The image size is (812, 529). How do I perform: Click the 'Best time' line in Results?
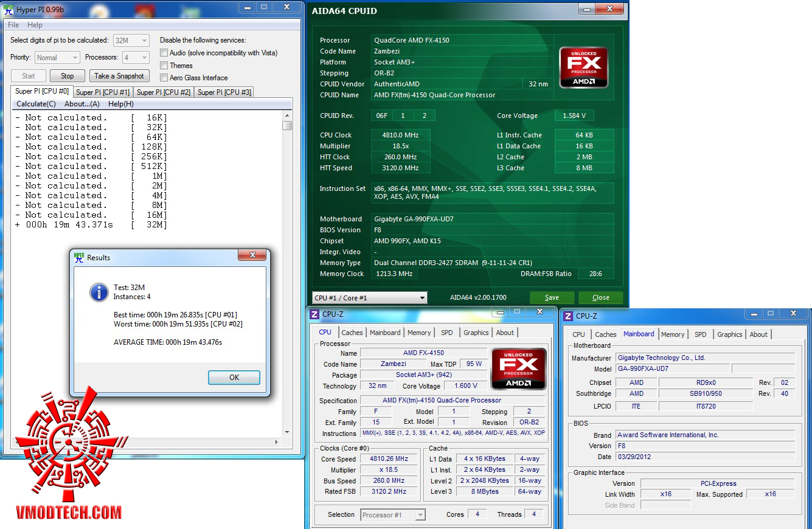point(175,315)
